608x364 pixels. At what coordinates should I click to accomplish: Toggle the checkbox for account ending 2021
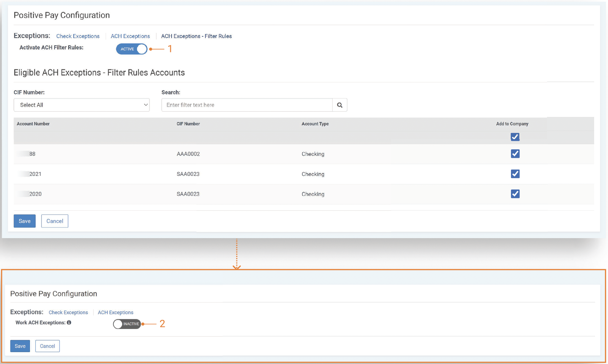coord(515,174)
